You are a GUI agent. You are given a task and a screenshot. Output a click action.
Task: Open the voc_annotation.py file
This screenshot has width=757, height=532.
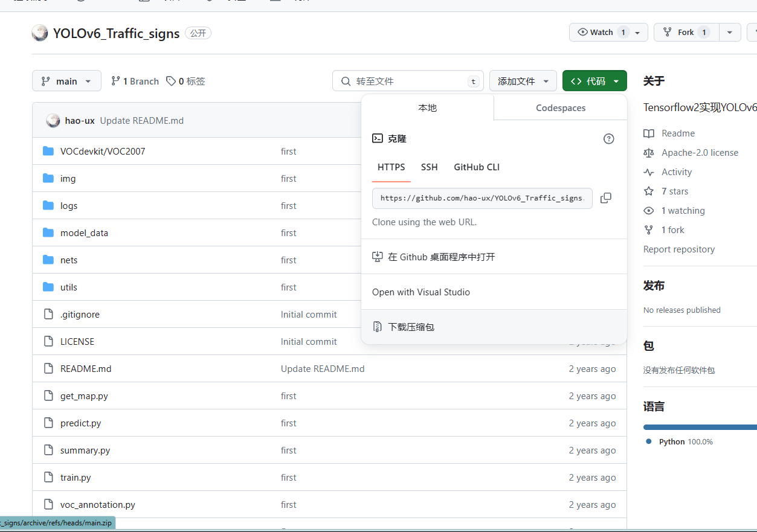(98, 504)
